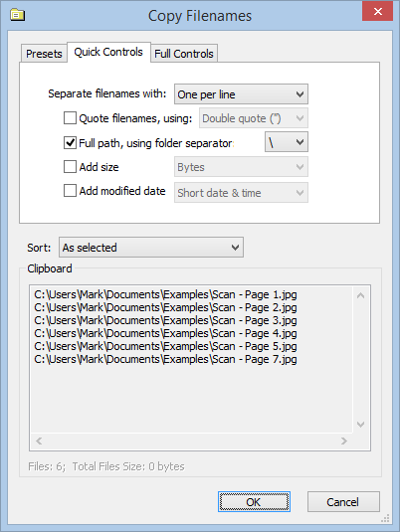Confirm with the OK button
The width and height of the screenshot is (400, 532).
point(254,502)
